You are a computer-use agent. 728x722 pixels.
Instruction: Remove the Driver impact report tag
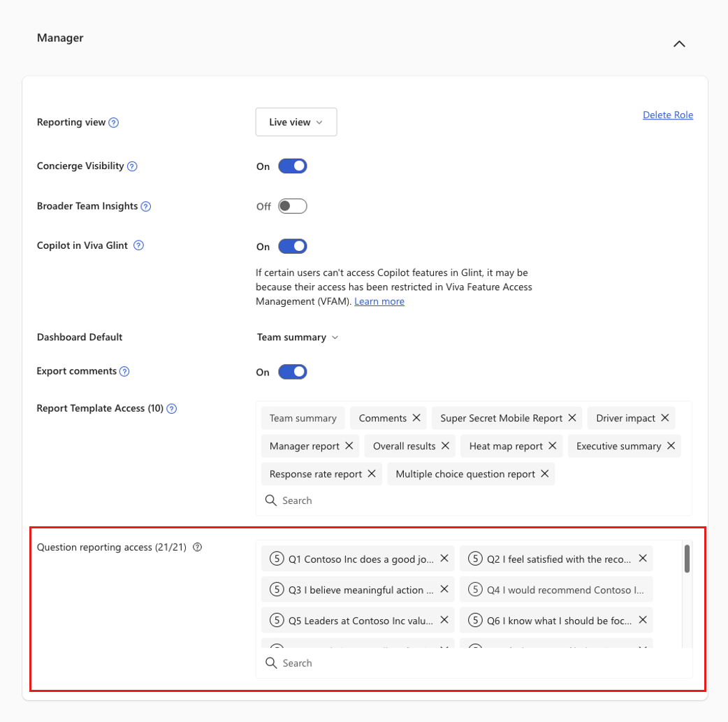pyautogui.click(x=665, y=418)
